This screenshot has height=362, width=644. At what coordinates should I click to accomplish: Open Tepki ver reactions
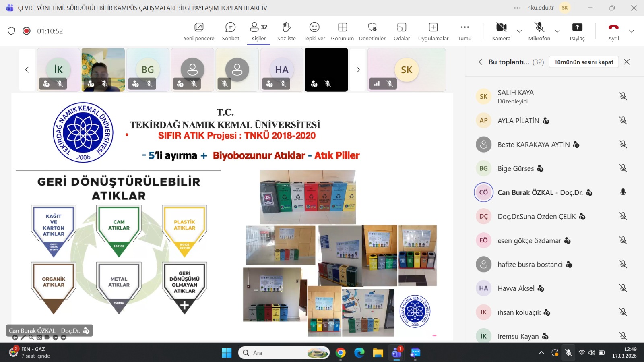pyautogui.click(x=314, y=31)
